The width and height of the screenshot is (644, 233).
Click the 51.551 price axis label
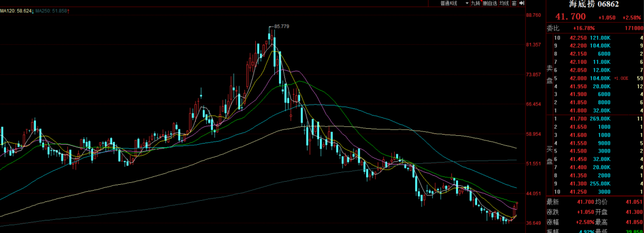[534, 164]
